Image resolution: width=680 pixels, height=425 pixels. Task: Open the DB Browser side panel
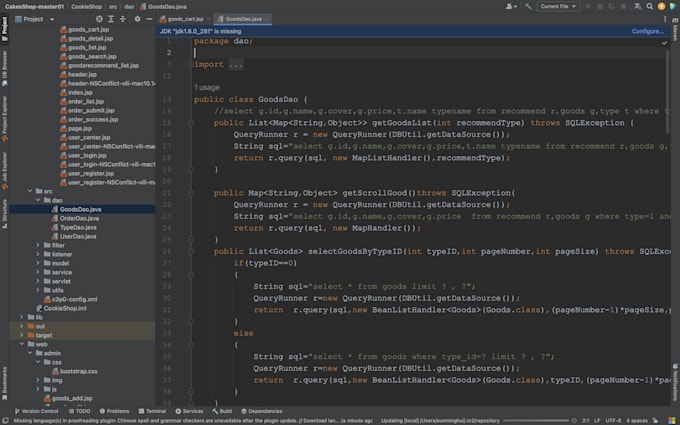click(x=4, y=68)
